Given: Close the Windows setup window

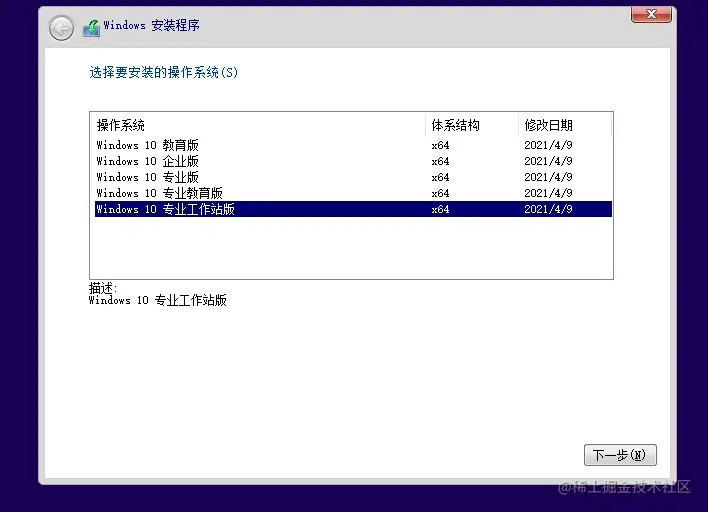Looking at the screenshot, I should coord(651,14).
